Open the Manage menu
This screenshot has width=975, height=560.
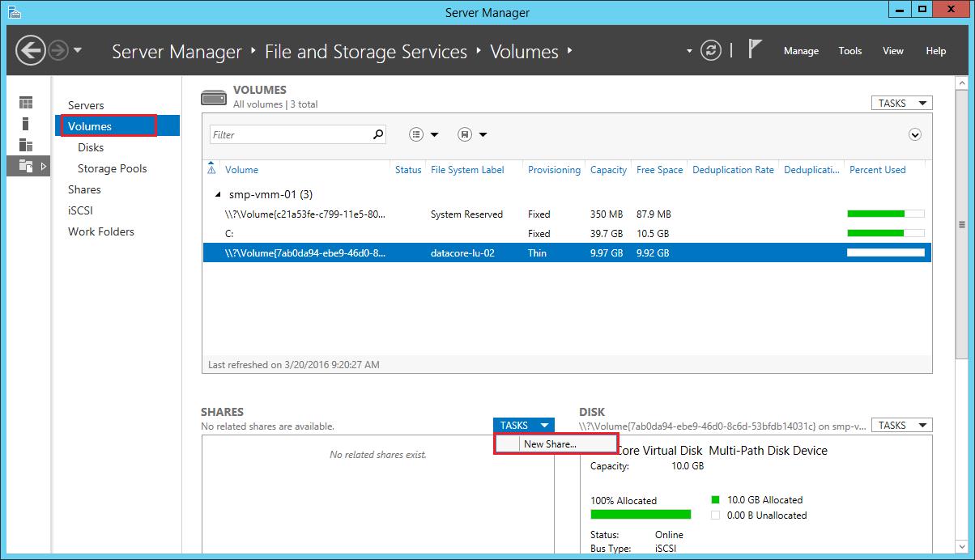coord(801,51)
